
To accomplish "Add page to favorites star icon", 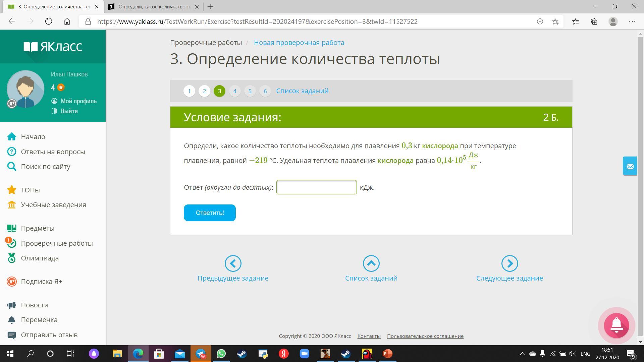I will click(x=555, y=21).
